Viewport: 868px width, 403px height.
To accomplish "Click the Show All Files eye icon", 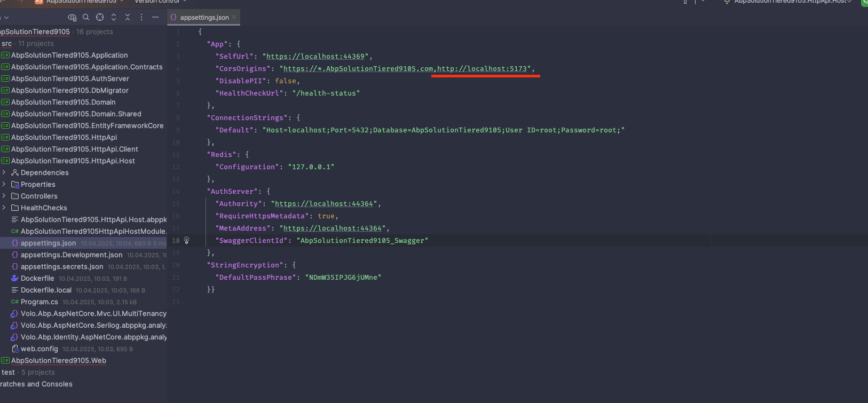I will pos(72,17).
